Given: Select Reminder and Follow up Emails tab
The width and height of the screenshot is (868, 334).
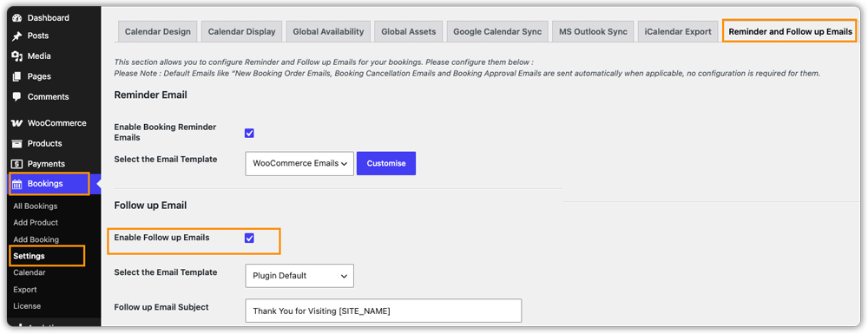Looking at the screenshot, I should [x=791, y=31].
